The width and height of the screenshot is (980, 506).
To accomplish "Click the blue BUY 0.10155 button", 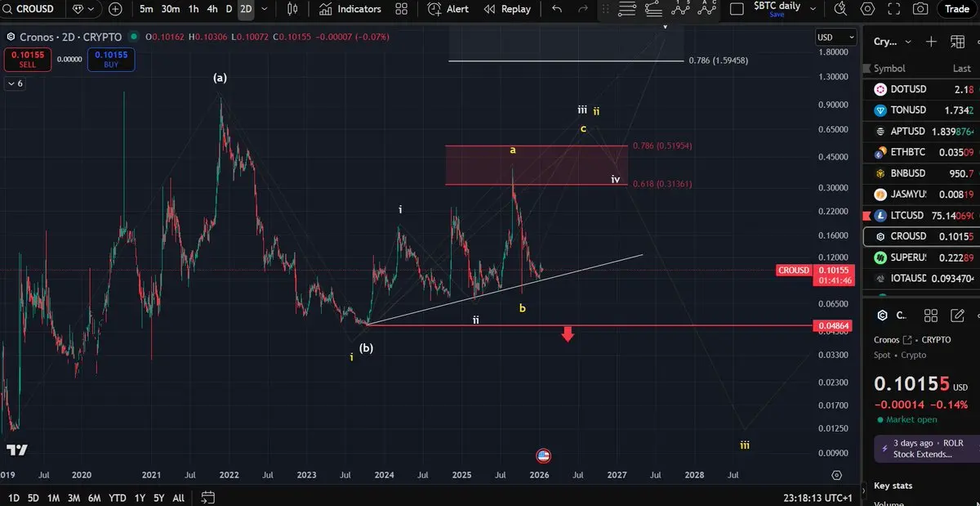I will [110, 59].
